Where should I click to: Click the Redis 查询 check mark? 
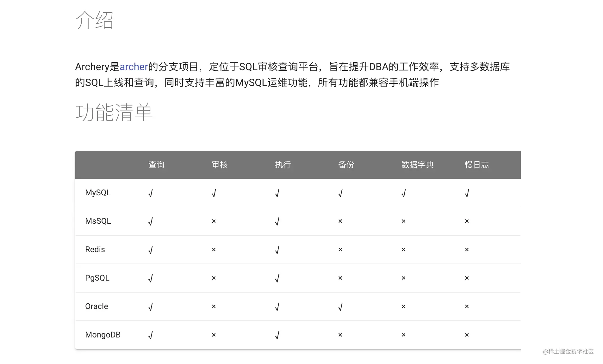coord(151,250)
